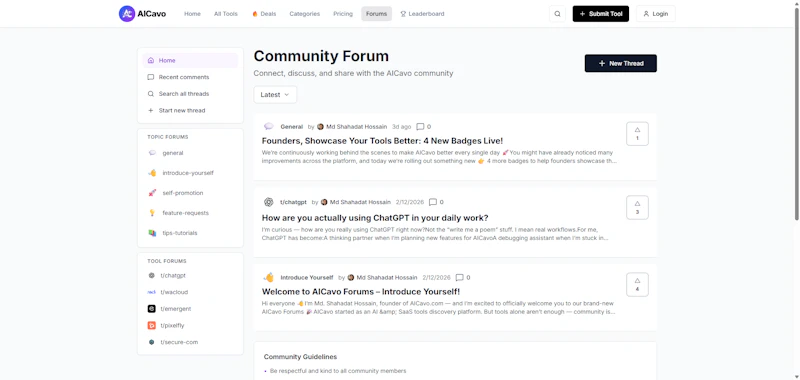This screenshot has height=380, width=800.
Task: Click the feature-requests lightbulb icon
Action: coord(152,213)
